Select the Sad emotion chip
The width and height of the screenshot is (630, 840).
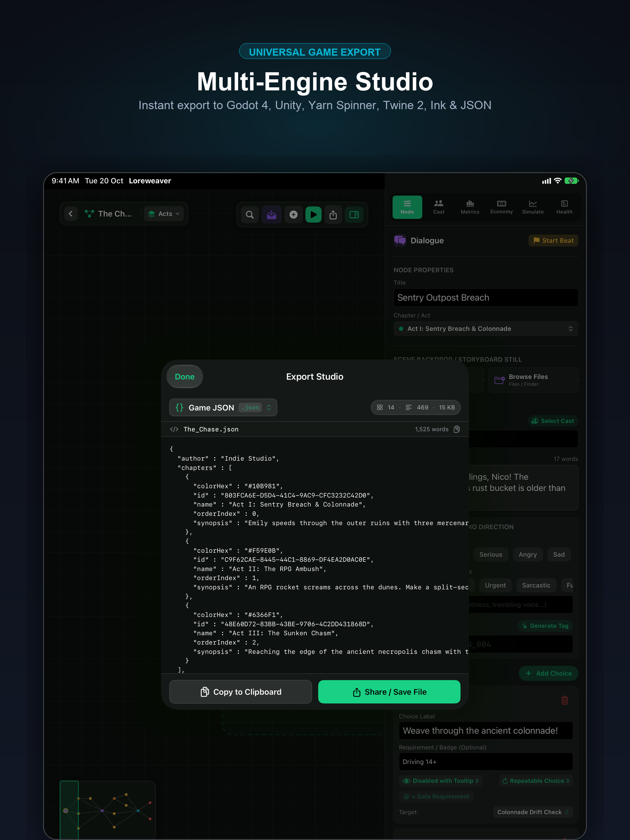click(559, 554)
